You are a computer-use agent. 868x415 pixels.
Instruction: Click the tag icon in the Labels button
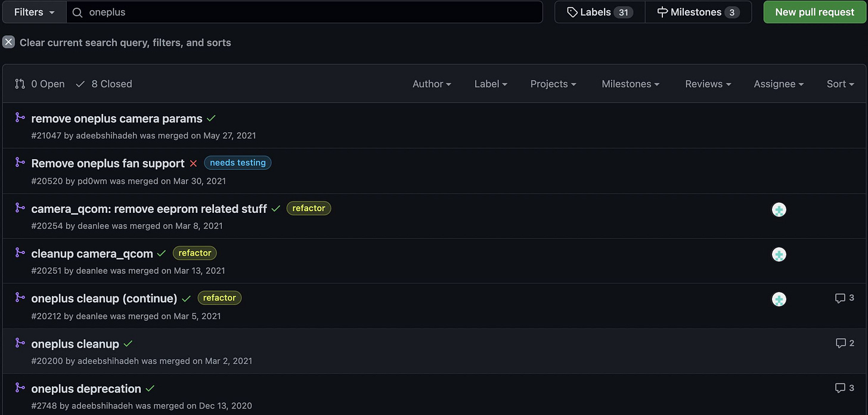click(x=572, y=12)
